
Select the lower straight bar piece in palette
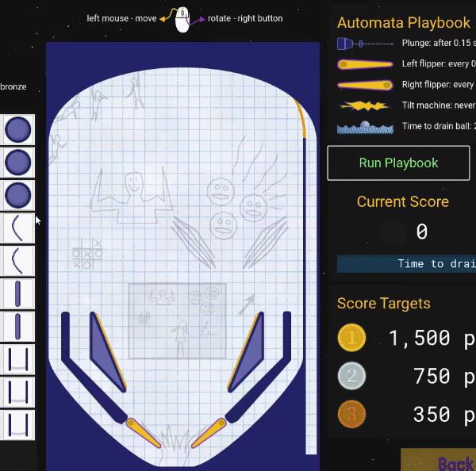pyautogui.click(x=17, y=327)
